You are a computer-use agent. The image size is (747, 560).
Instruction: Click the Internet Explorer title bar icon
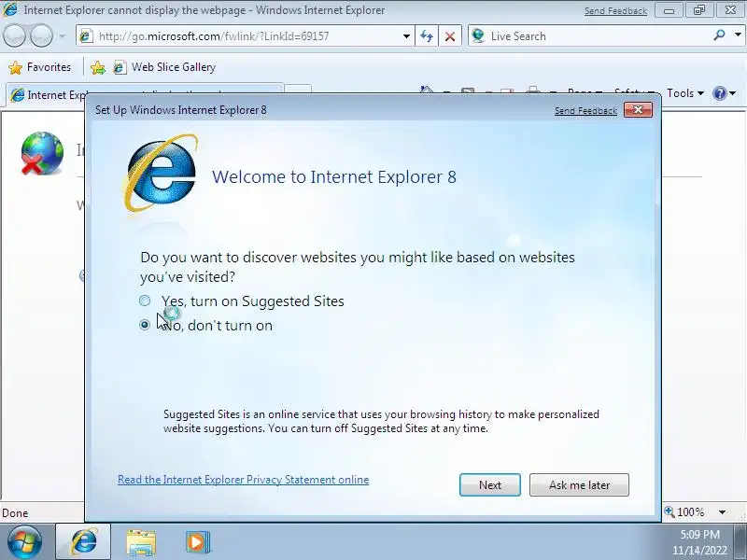click(10, 9)
